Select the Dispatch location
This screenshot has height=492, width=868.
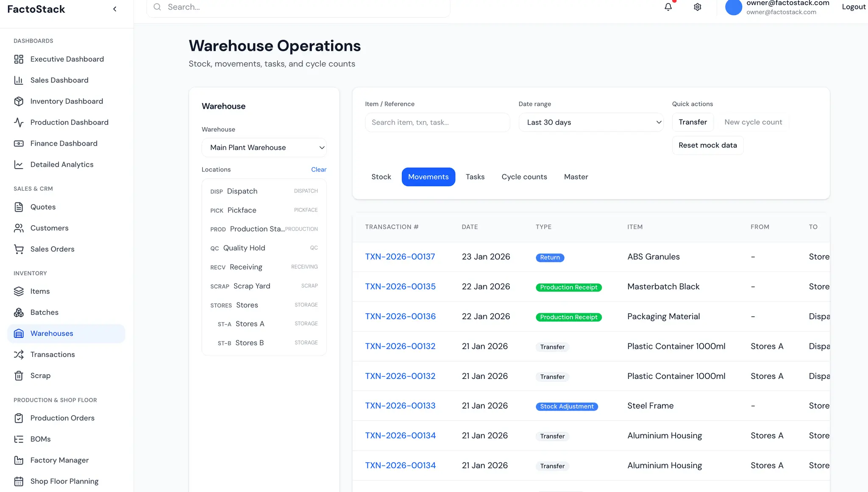tap(264, 191)
